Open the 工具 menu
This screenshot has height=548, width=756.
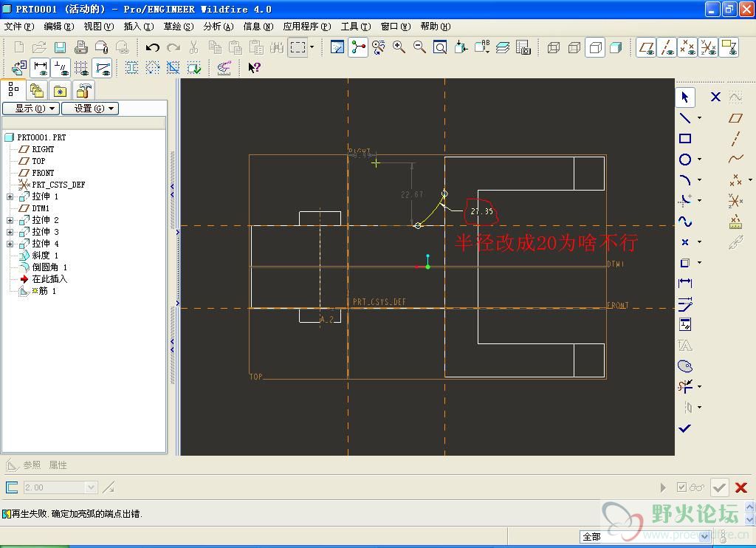(x=356, y=27)
